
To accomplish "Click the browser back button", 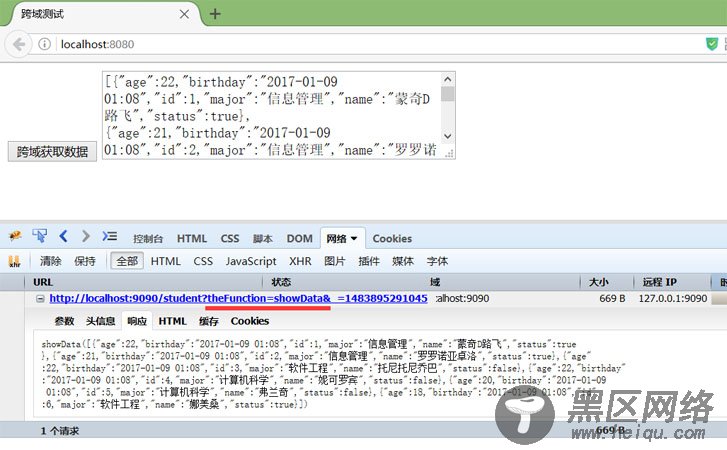I will (x=19, y=44).
